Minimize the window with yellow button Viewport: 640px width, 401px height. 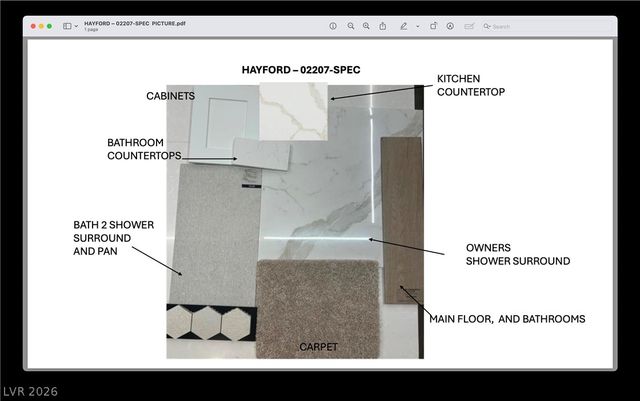[43, 26]
